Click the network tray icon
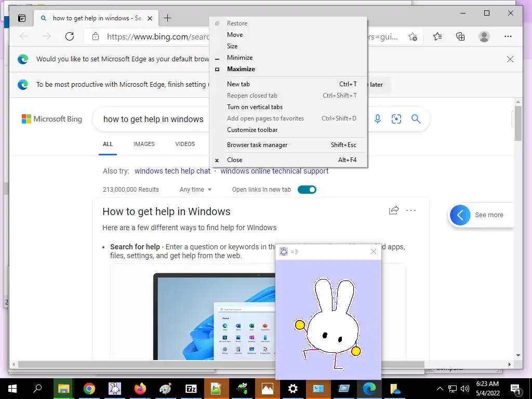This screenshot has width=532, height=399. (453, 389)
